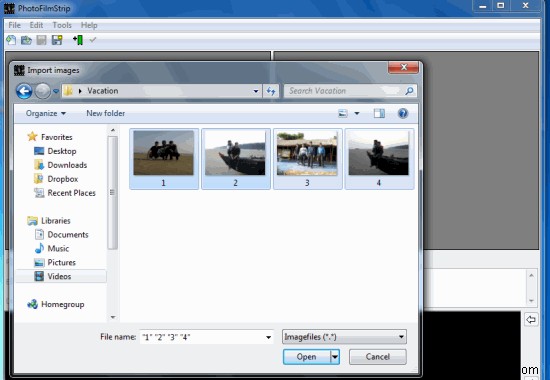The height and width of the screenshot is (380, 550).
Task: Click the Cancel button
Action: point(378,357)
